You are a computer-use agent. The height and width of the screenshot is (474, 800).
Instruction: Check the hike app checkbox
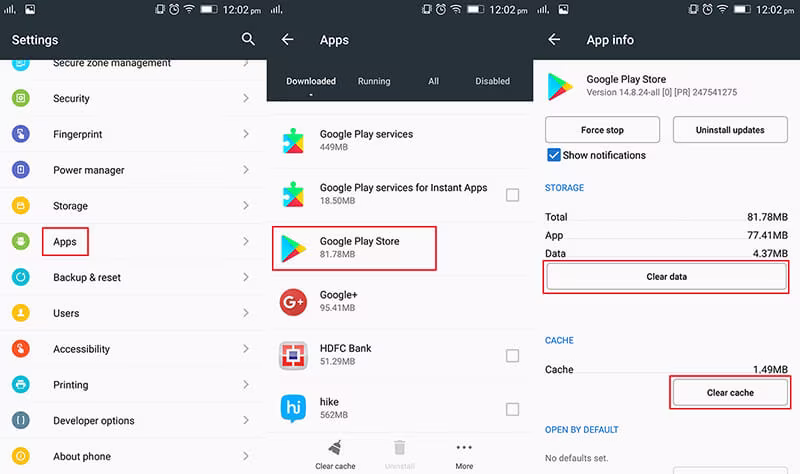tap(512, 409)
